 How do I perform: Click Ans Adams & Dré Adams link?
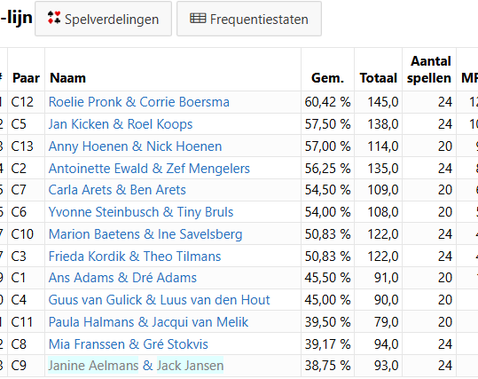[123, 278]
